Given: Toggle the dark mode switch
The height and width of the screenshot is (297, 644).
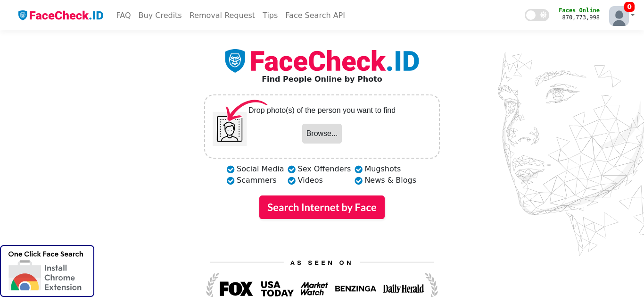Looking at the screenshot, I should [x=537, y=15].
